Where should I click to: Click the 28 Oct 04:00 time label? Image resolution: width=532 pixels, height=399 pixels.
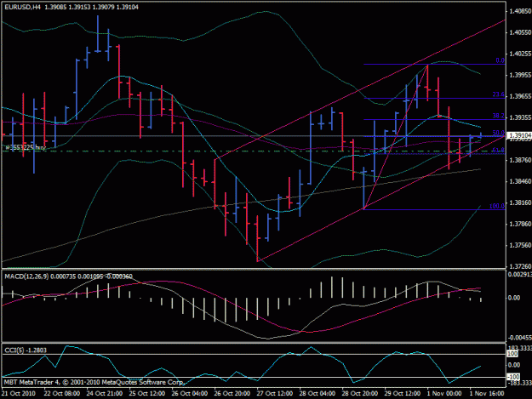point(317,394)
